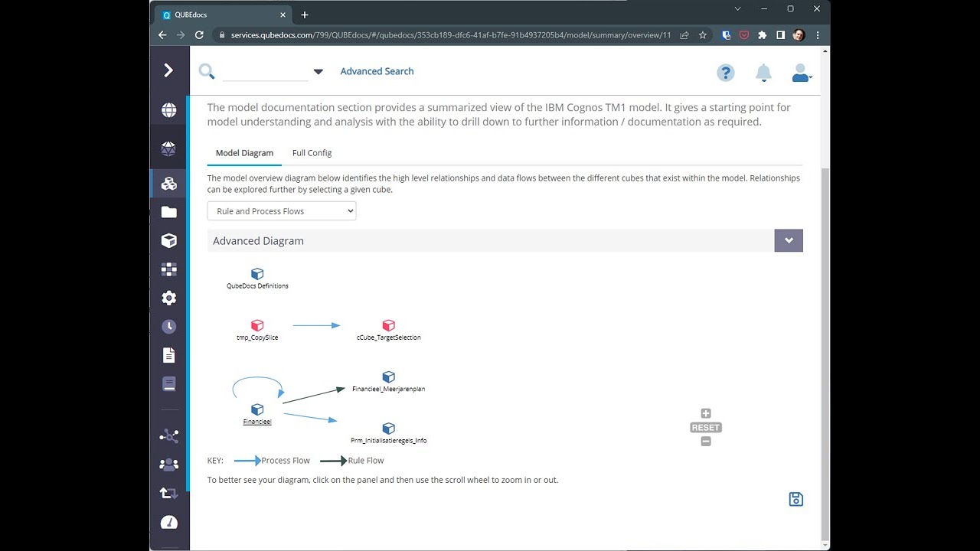Switch to the Model Diagram tab

(244, 153)
